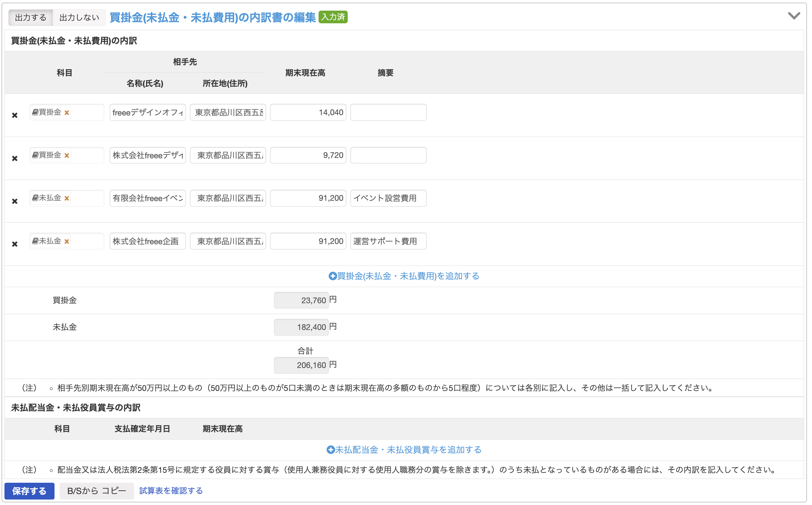Click the 支払確定年月日 column header
Viewport: 812px width, 505px height.
tap(142, 429)
